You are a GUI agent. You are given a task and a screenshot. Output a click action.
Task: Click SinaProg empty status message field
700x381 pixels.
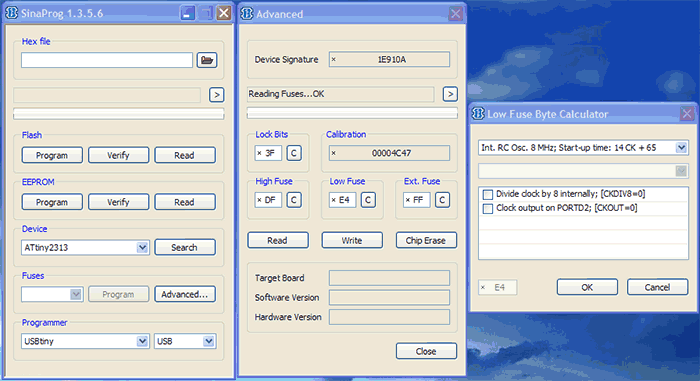click(x=107, y=95)
